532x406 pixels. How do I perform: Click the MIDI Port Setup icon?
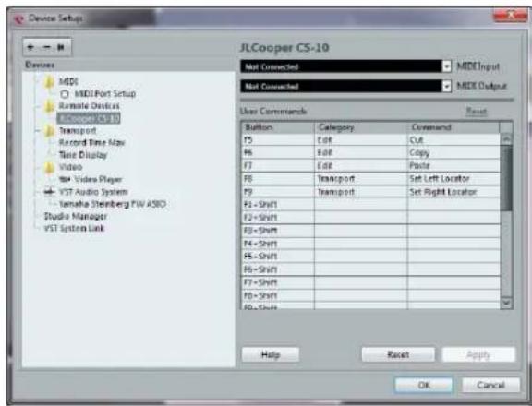[65, 93]
